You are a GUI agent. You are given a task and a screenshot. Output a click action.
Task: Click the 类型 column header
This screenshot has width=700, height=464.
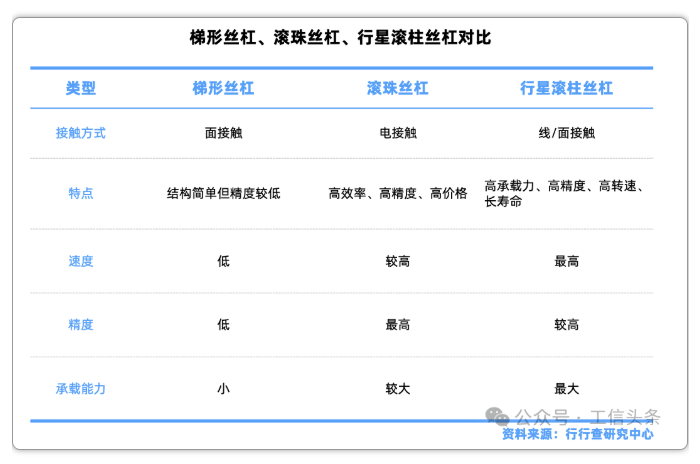pyautogui.click(x=81, y=88)
